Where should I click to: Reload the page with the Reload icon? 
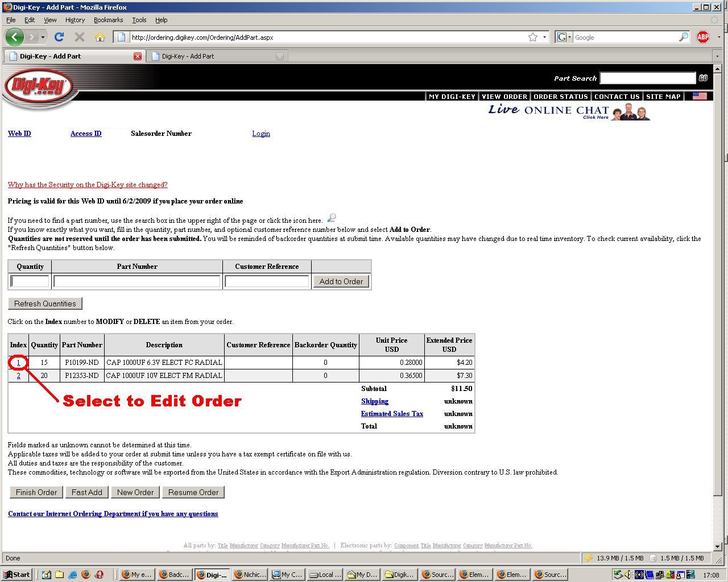point(59,37)
